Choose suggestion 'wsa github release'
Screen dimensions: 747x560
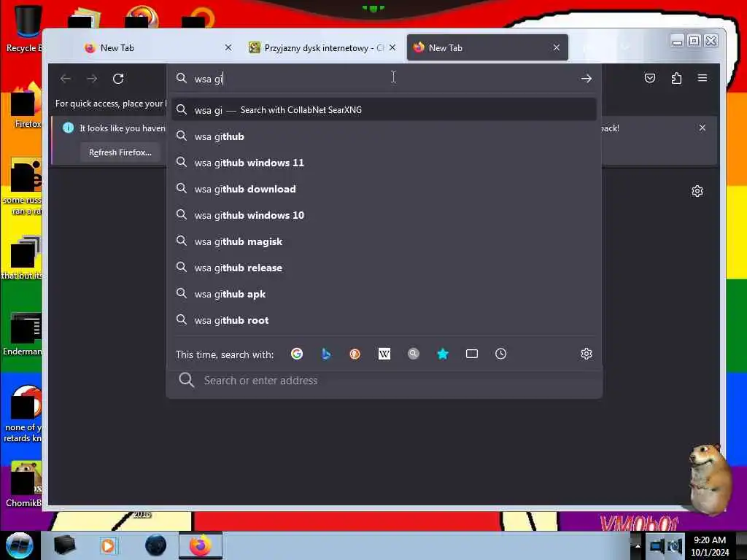point(384,268)
